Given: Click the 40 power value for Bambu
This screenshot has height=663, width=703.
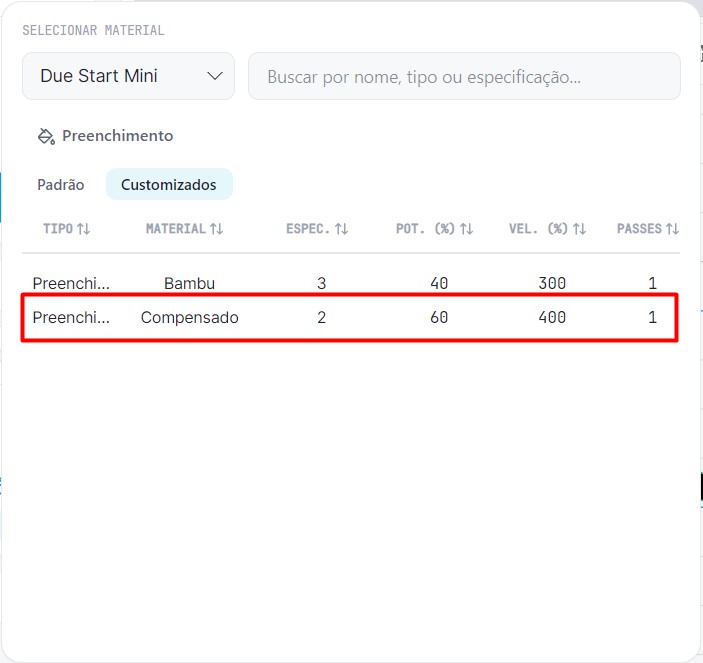Looking at the screenshot, I should [439, 283].
